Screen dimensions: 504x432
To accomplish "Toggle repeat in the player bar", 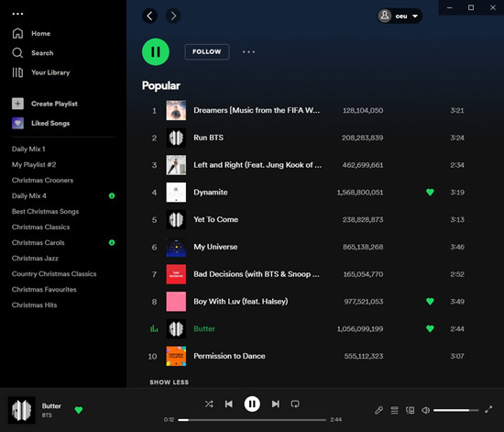I will (x=295, y=404).
